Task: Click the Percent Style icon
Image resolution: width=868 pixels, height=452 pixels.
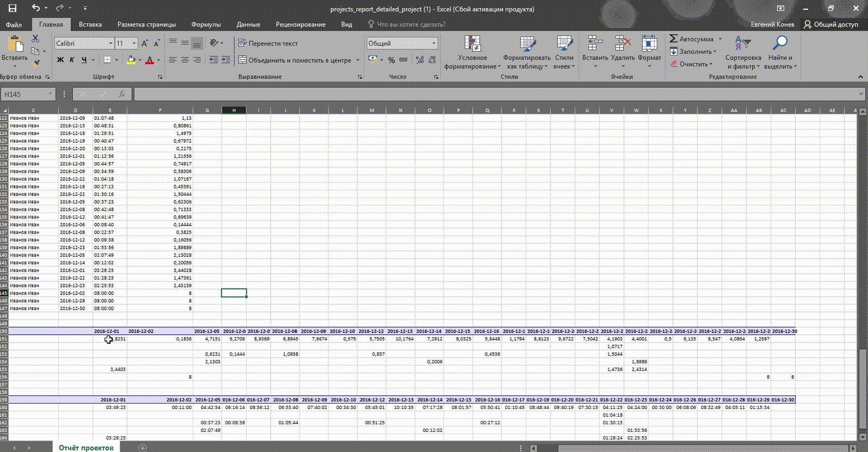Action: point(392,60)
